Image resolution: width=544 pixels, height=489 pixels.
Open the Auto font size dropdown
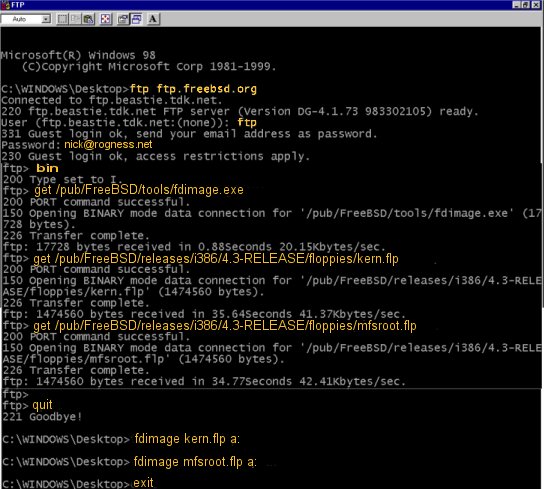click(26, 19)
